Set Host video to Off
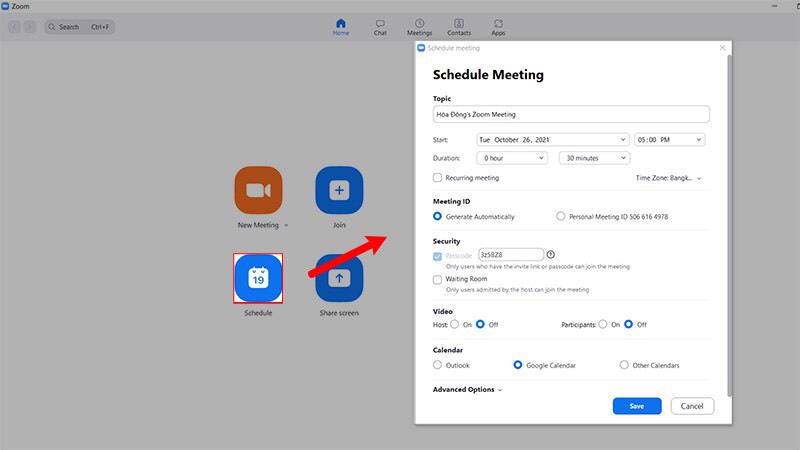This screenshot has height=450, width=800. (480, 324)
